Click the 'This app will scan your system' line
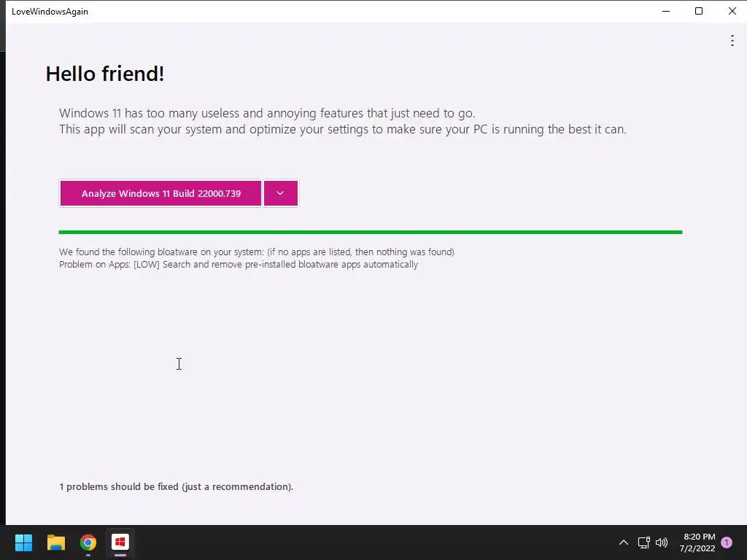 pyautogui.click(x=343, y=130)
